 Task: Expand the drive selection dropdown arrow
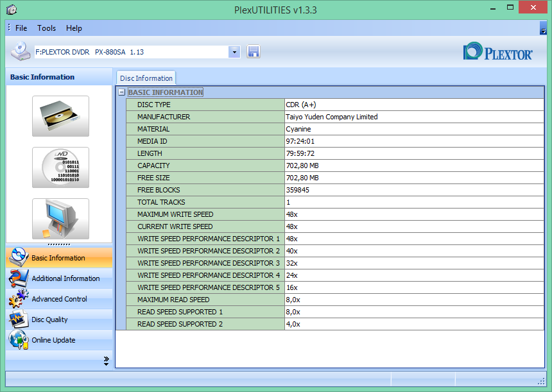coord(234,52)
